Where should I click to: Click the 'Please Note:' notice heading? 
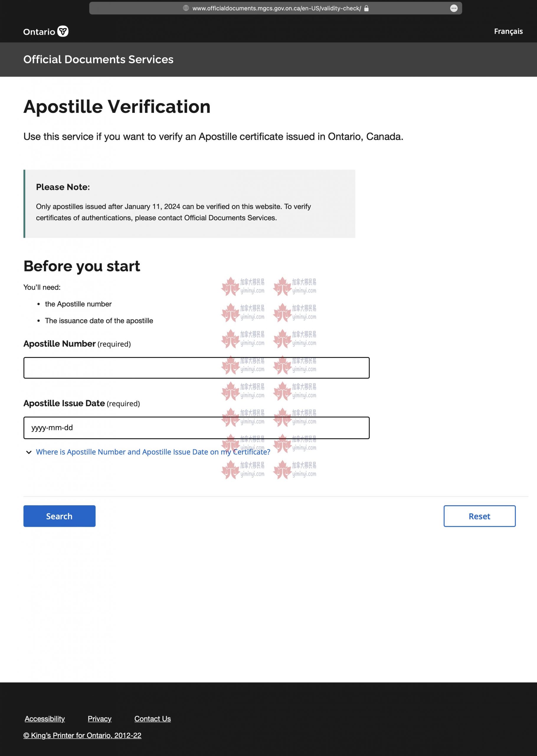click(x=63, y=187)
